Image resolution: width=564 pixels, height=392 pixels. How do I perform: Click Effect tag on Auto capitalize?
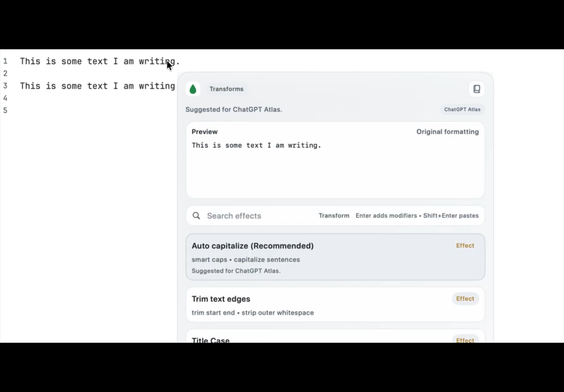[465, 246]
